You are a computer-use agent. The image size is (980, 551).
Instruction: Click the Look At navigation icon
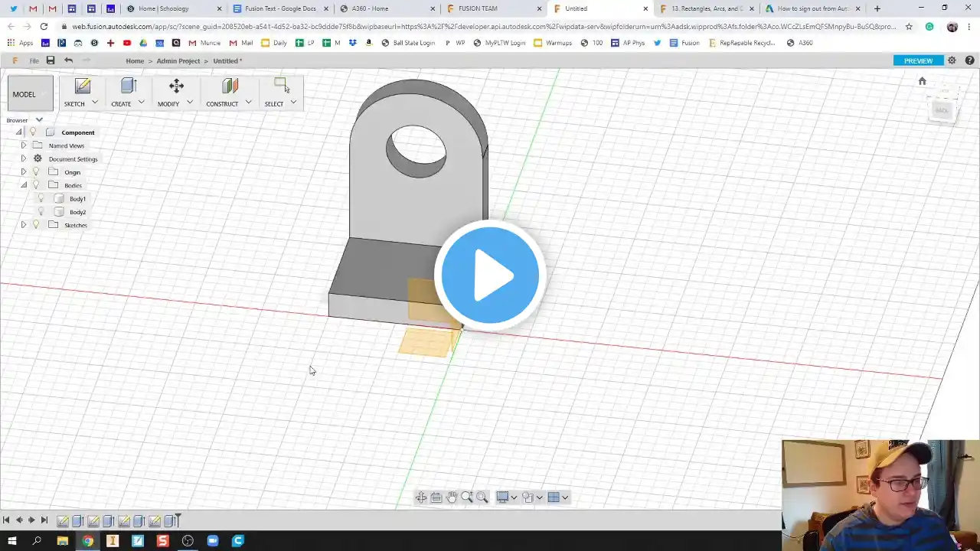436,497
